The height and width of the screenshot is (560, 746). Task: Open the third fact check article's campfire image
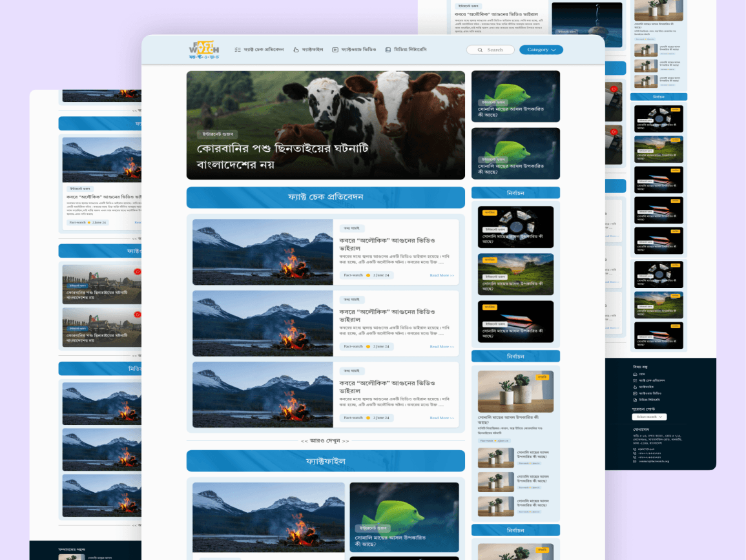(x=263, y=395)
